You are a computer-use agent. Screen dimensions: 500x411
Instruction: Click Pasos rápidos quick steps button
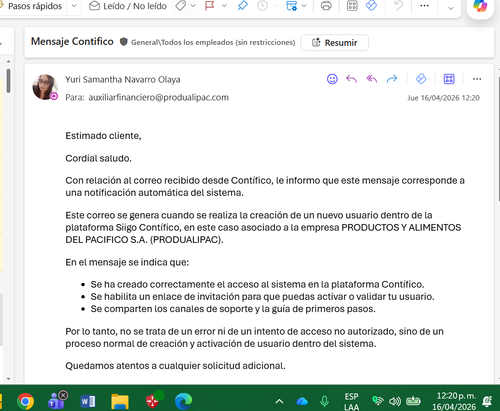point(35,6)
